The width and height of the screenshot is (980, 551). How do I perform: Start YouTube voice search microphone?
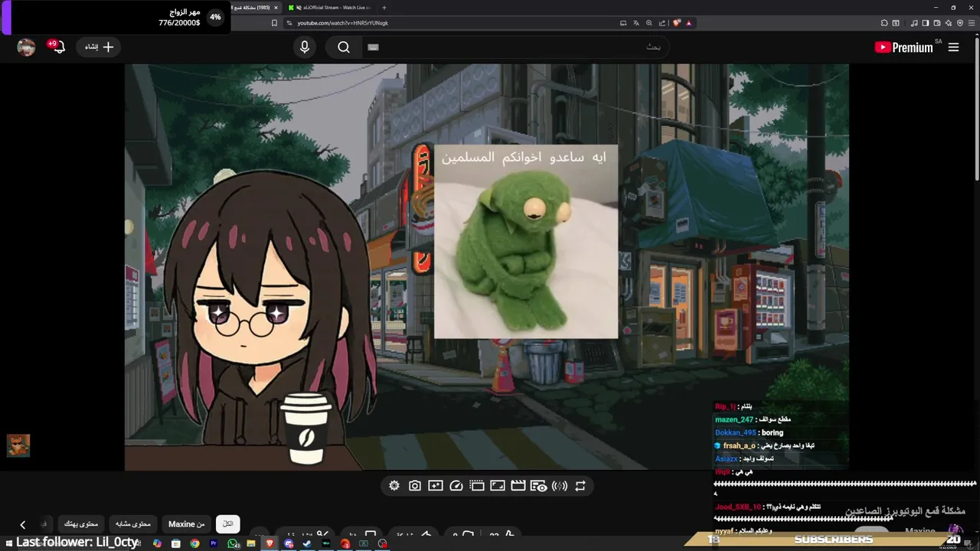[x=305, y=47]
